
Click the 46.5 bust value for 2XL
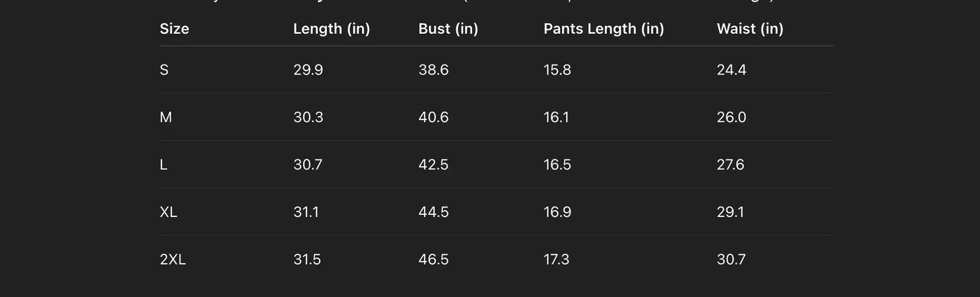433,260
